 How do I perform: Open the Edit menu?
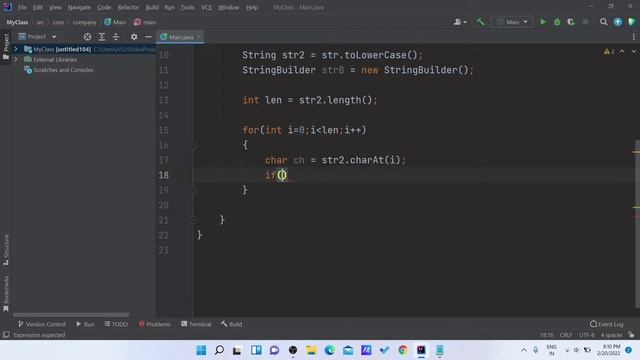[x=38, y=7]
